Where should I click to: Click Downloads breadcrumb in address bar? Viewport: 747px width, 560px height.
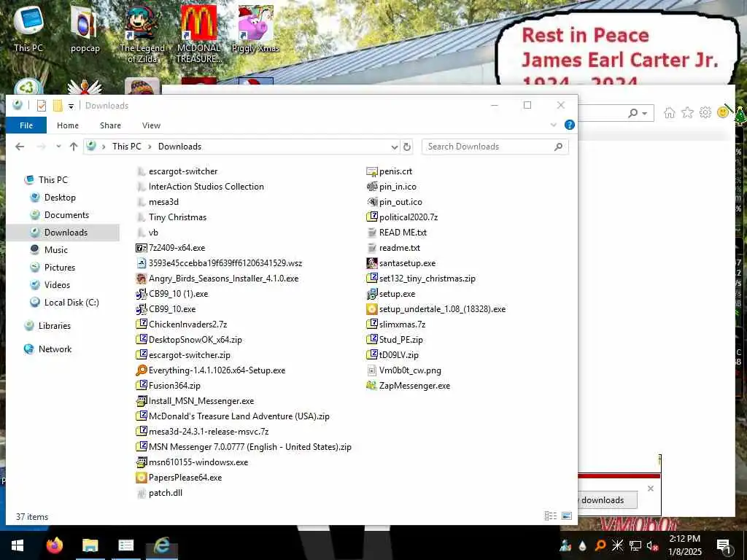179,147
